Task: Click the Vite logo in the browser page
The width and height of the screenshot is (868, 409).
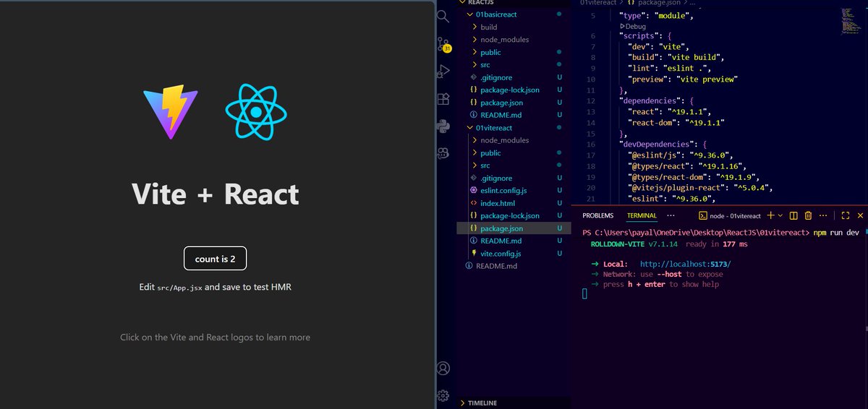Action: [x=171, y=111]
